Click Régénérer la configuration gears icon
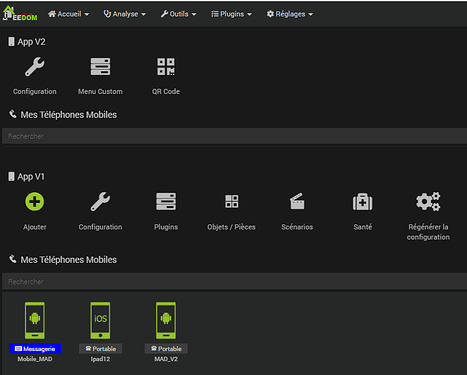The width and height of the screenshot is (467, 375). [x=428, y=202]
